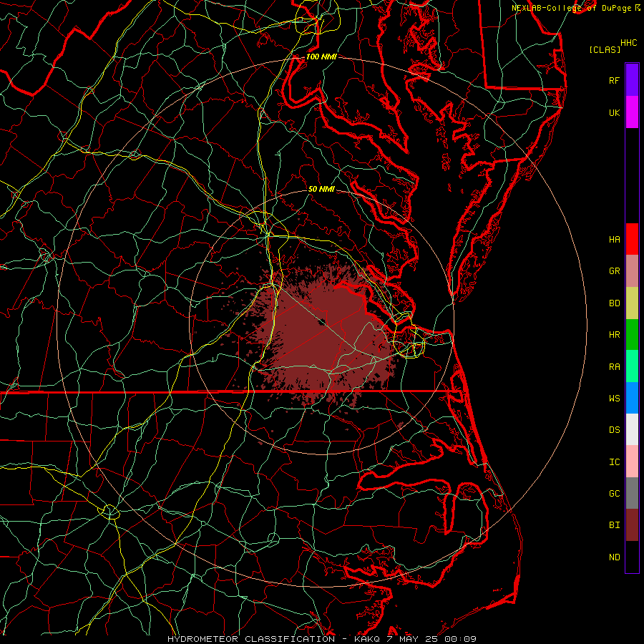The width and height of the screenshot is (644, 644).
Task: Click the HR legend label
Action: click(x=614, y=335)
